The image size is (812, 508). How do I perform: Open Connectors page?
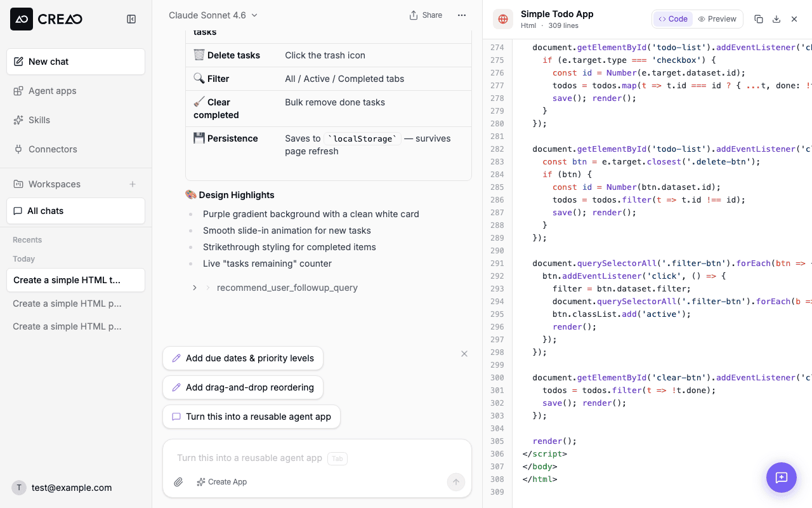(x=75, y=149)
